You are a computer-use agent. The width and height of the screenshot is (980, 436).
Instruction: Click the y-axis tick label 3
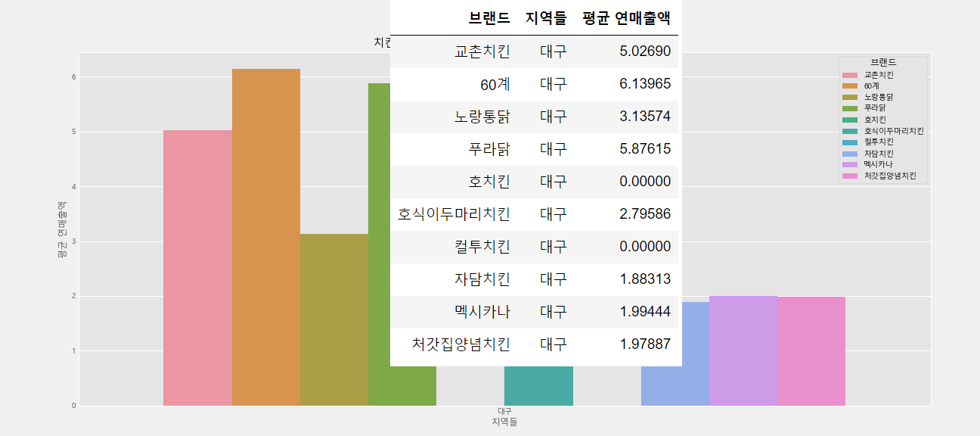pos(73,241)
